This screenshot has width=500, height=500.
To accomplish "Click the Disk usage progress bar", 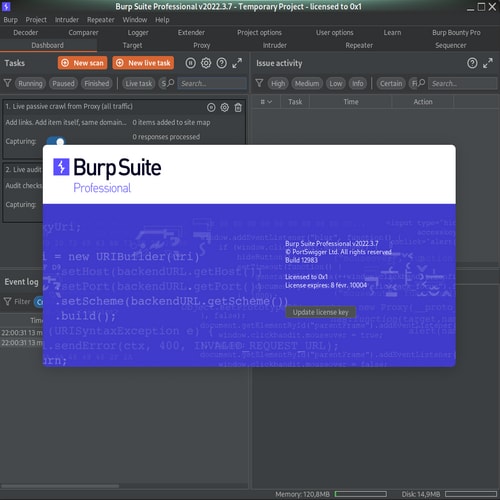I will pos(471,494).
